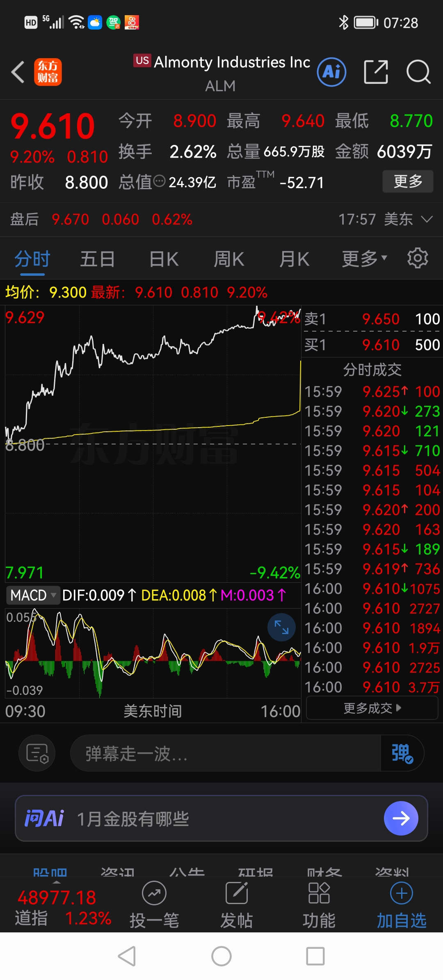Tap the 弹幕走一波 input field
Viewport: 443px width, 980px height.
226,753
